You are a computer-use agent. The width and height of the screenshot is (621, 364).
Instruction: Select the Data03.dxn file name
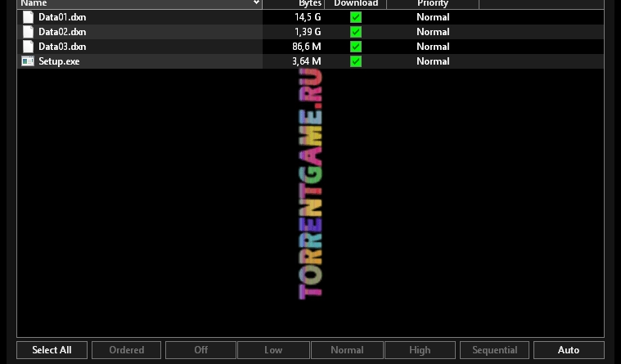point(62,47)
